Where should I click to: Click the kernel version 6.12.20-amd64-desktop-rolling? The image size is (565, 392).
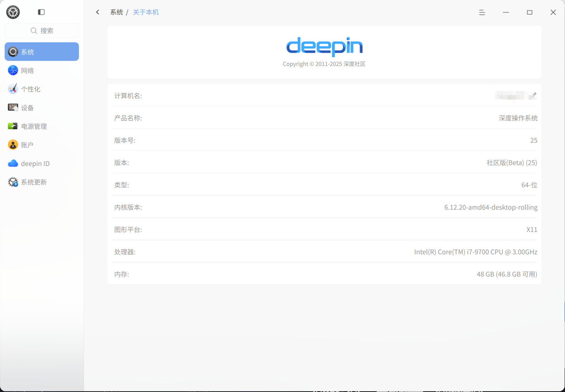pos(491,207)
